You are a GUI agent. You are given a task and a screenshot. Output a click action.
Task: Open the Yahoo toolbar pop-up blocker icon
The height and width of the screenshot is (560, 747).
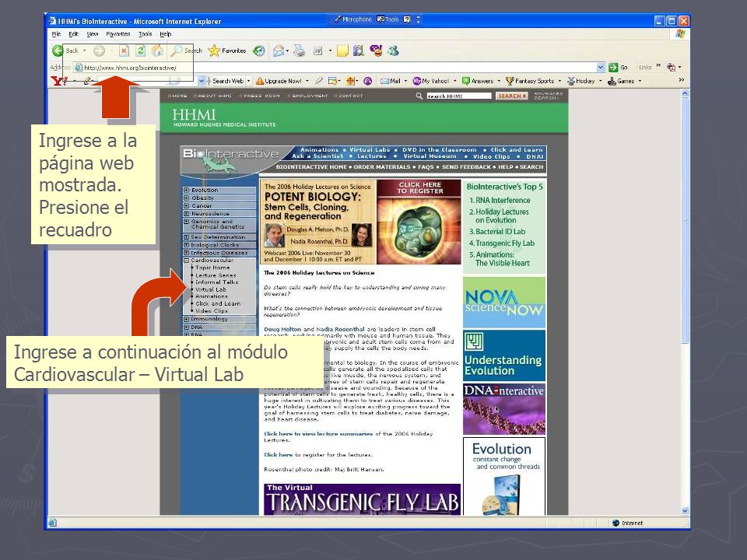pos(332,81)
